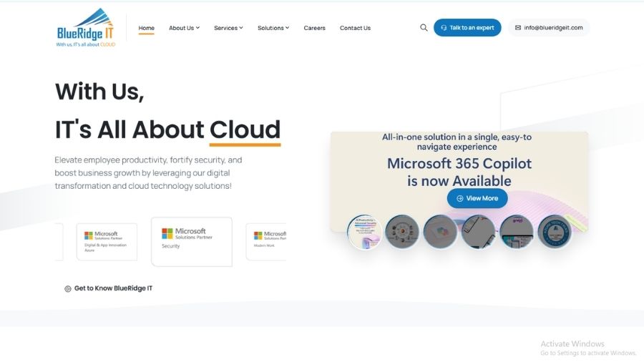Click the With Us, heading text
Image resolution: width=644 pixels, height=362 pixels.
(x=99, y=92)
